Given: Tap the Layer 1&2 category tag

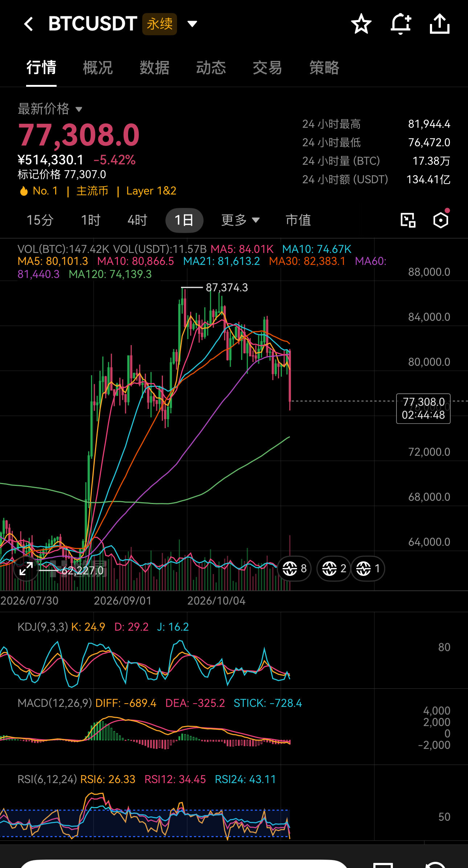Looking at the screenshot, I should (151, 191).
